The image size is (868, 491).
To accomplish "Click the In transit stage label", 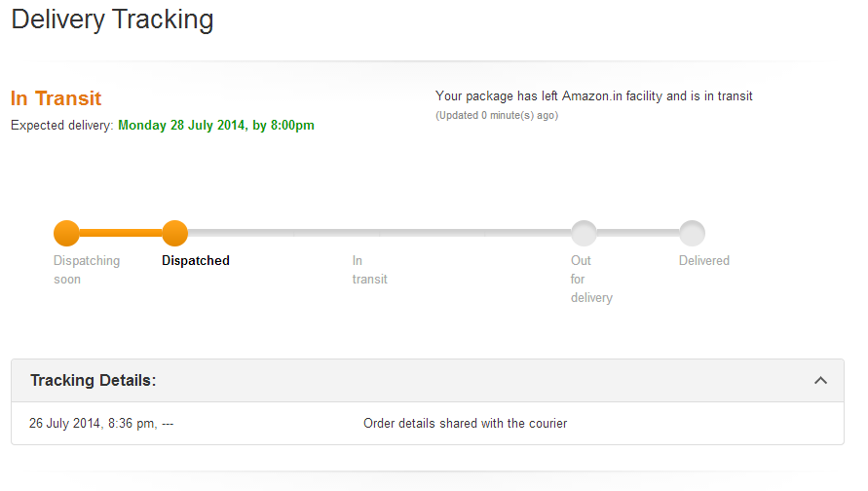I will (369, 270).
